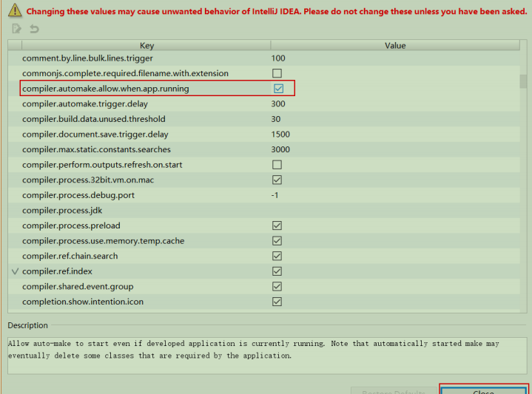Viewport: 532px width, 394px height.
Task: Select the comment.by.line.bulk.lines.trigger row
Action: (264, 58)
